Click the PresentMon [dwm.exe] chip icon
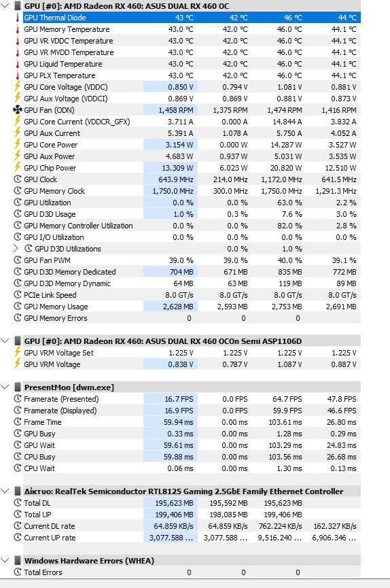The height and width of the screenshot is (588, 390). 17,387
